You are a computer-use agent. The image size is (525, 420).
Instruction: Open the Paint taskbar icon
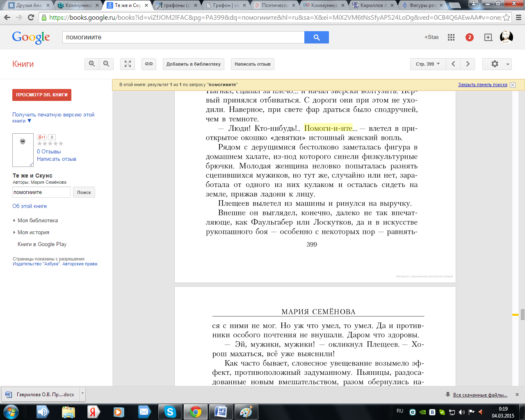pyautogui.click(x=246, y=412)
